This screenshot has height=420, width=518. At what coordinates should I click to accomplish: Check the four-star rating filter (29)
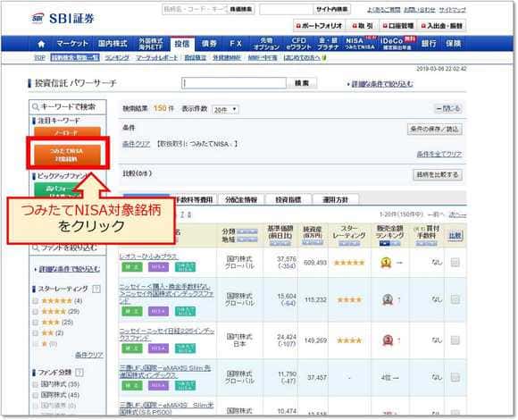tap(36, 312)
